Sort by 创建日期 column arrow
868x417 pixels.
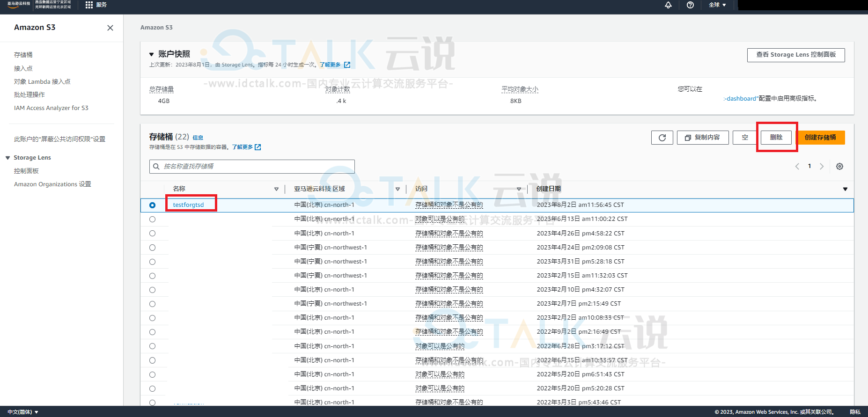tap(845, 189)
